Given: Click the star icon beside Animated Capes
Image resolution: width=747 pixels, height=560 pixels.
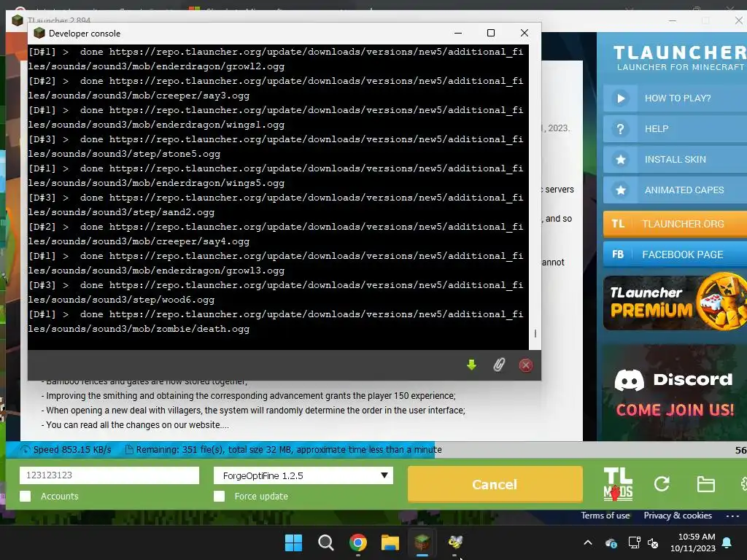Looking at the screenshot, I should [621, 190].
